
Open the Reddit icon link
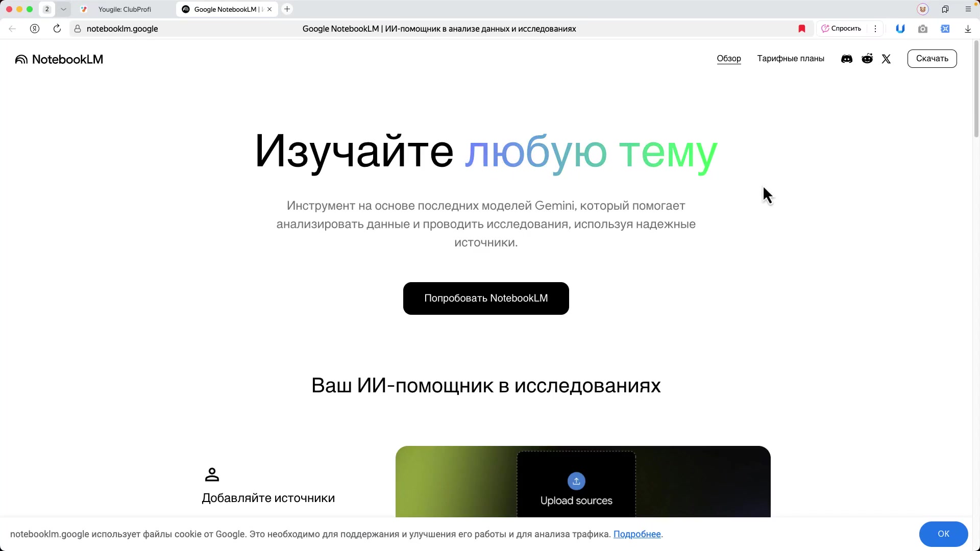(867, 59)
